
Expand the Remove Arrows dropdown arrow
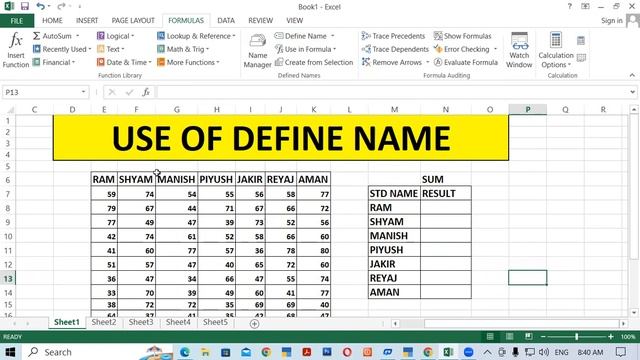(x=428, y=62)
